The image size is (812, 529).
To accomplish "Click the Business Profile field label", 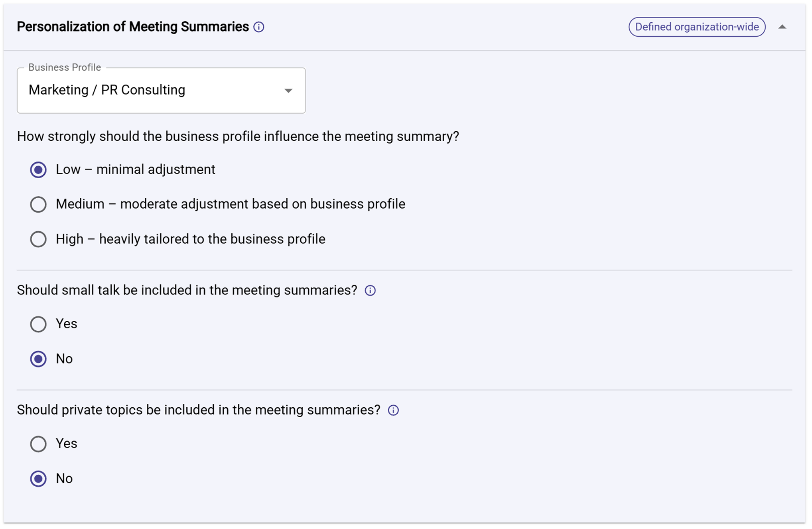I will coord(64,67).
